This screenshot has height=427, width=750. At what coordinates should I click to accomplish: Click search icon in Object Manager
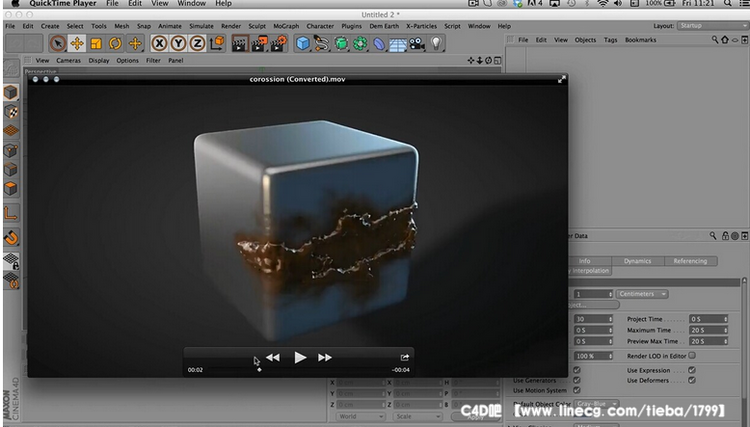click(715, 40)
